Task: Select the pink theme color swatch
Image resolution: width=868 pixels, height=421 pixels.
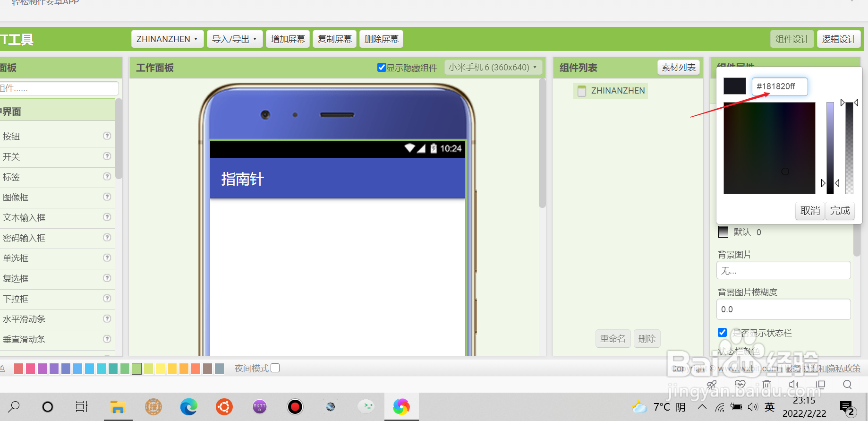Action: tap(30, 369)
